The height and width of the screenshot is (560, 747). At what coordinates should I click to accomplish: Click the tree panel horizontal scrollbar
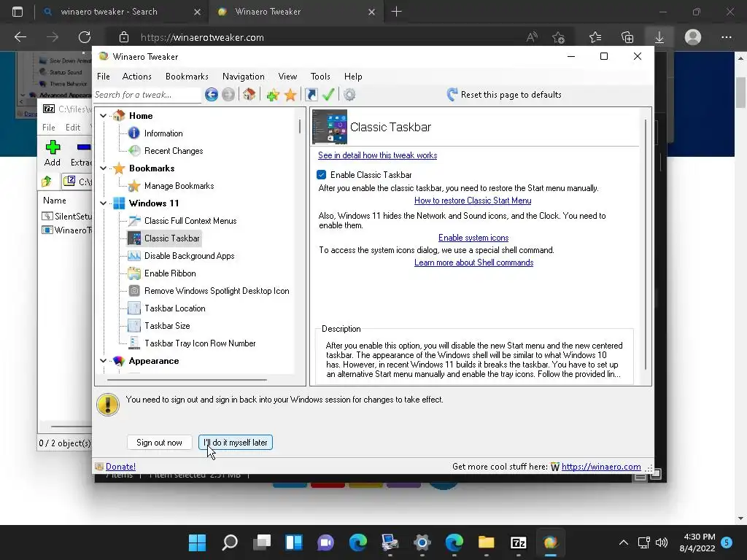click(x=187, y=380)
